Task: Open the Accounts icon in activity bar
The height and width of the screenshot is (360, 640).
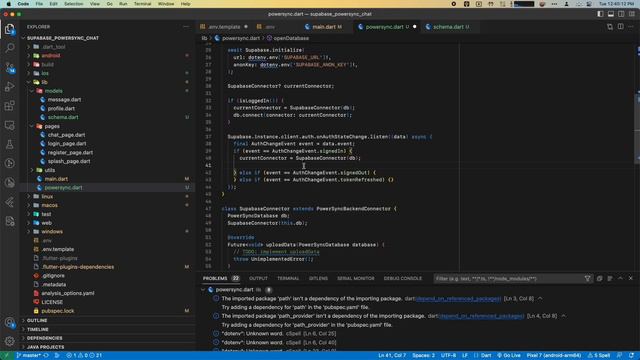Action: click(x=9, y=322)
